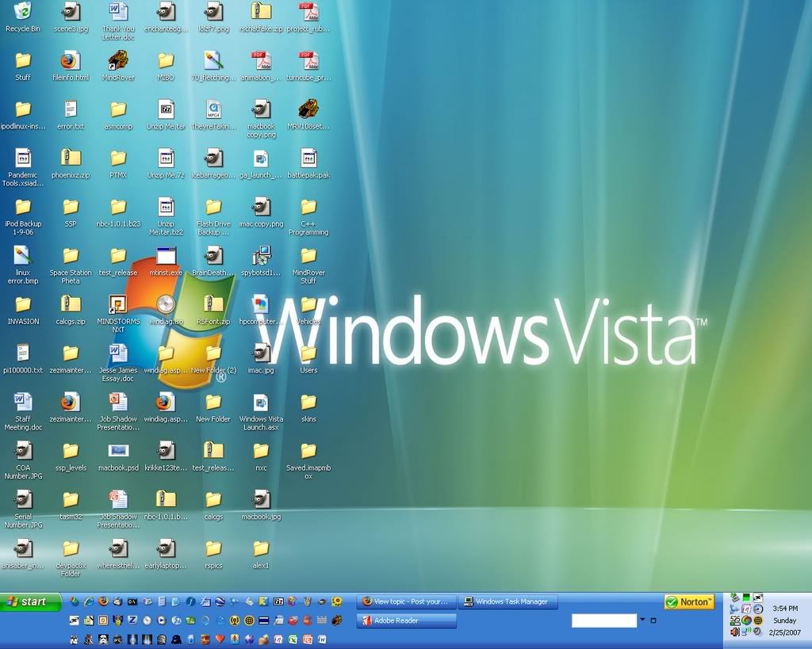The width and height of the screenshot is (812, 649).
Task: Open the linux error.bmp image
Action: 23,265
